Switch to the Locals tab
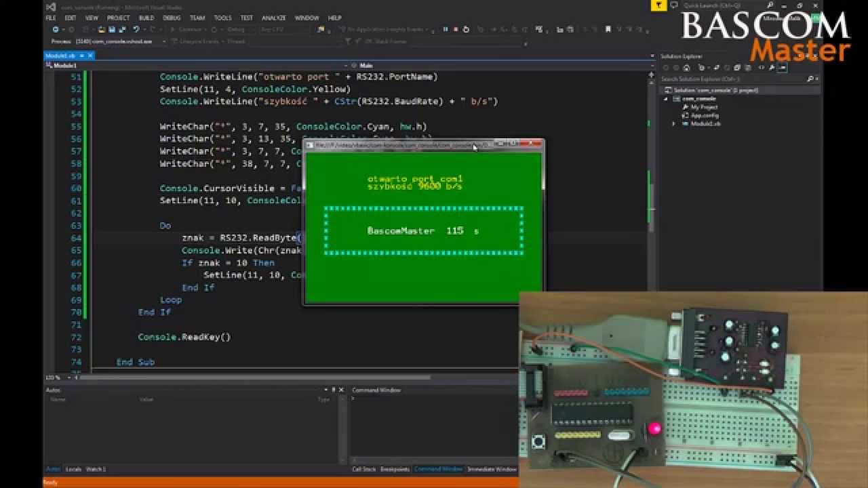 pyautogui.click(x=73, y=469)
